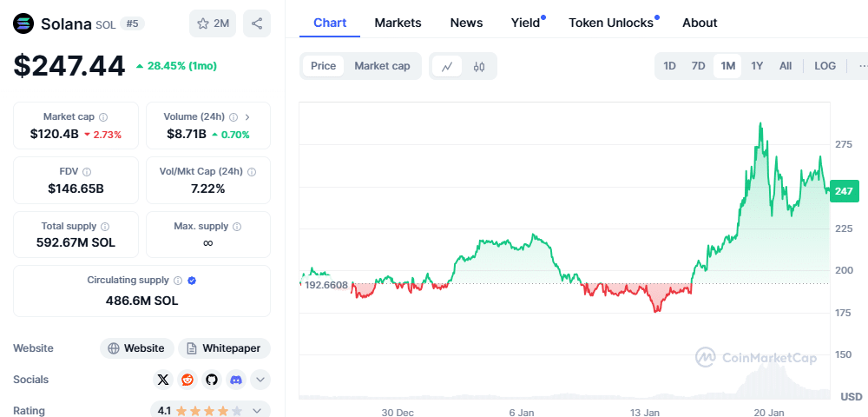Viewport: 868px width, 417px height.
Task: Set chart range to 1M
Action: coord(728,66)
